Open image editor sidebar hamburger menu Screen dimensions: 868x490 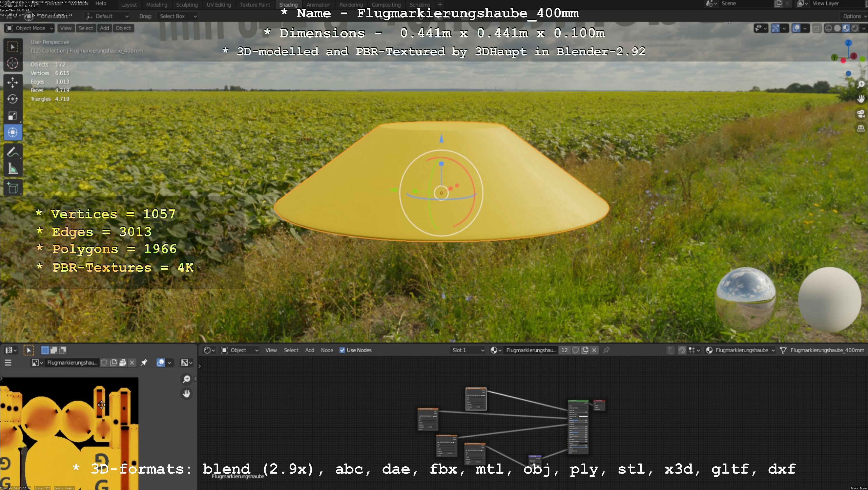[x=8, y=362]
